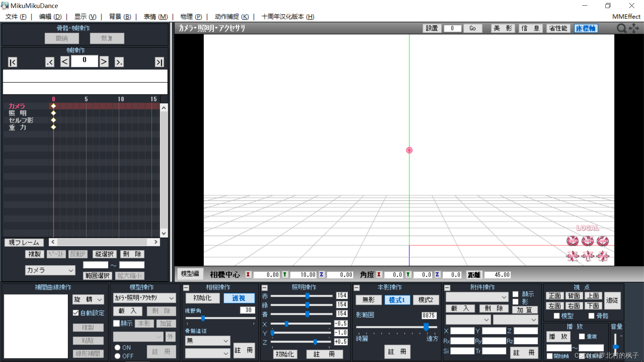This screenshot has height=362, width=644.
Task: Click the camera-center blue Z axis icon
Action: pyautogui.click(x=321, y=275)
